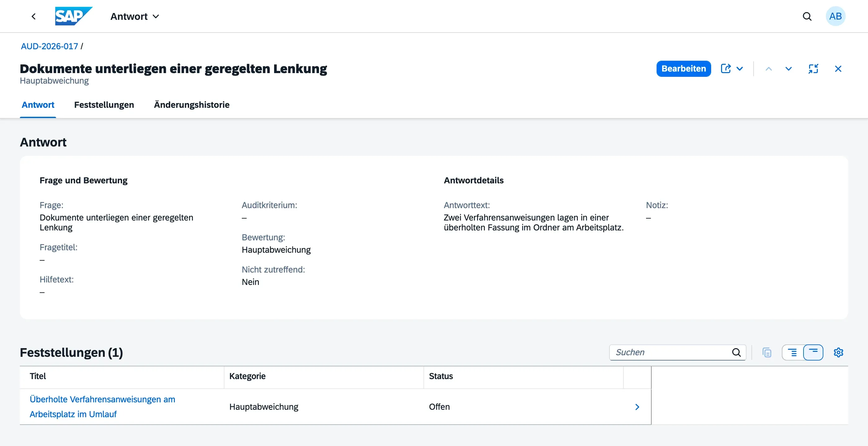The image size is (868, 446).
Task: Switch to the Änderungshistorie tab
Action: (192, 105)
